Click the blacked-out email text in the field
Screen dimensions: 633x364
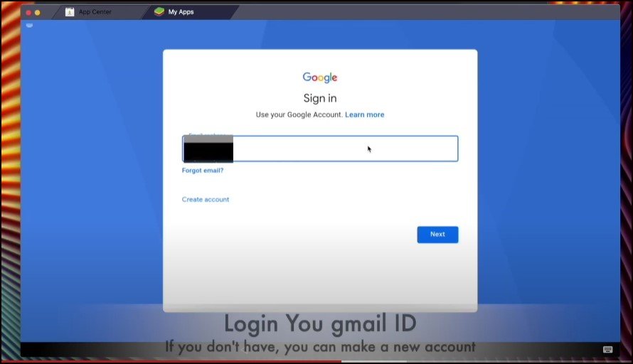tap(208, 149)
